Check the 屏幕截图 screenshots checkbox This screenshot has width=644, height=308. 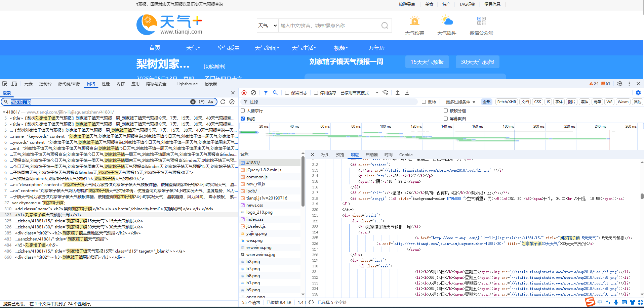click(x=446, y=119)
